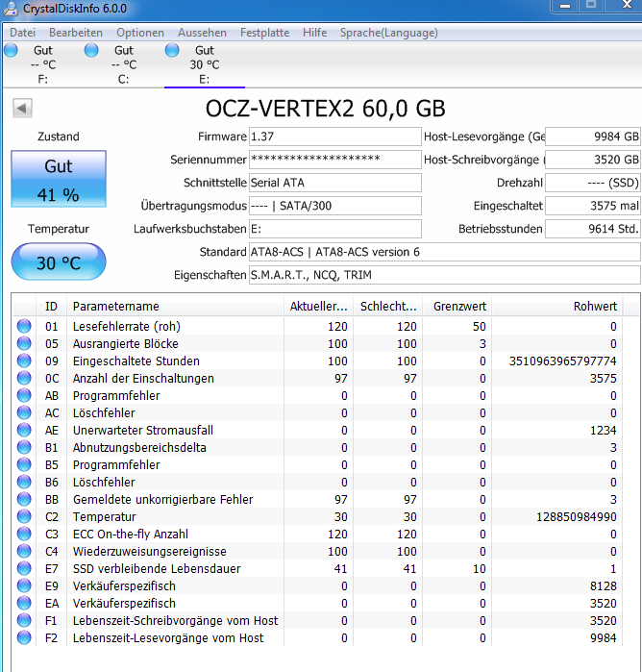Select drive C: status icon
The image size is (642, 672).
[x=91, y=50]
